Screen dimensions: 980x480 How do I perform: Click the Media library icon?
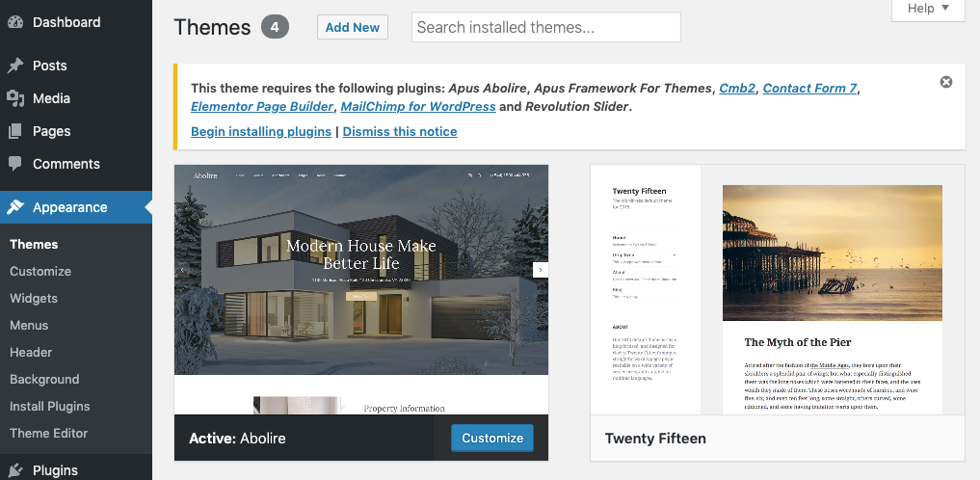coord(15,98)
